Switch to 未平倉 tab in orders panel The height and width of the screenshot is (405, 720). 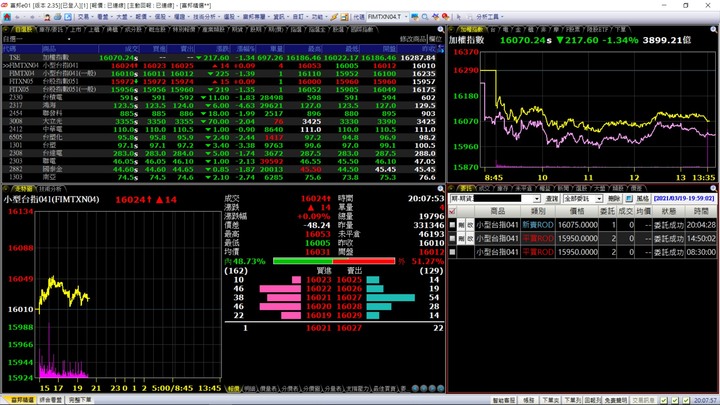coord(523,188)
